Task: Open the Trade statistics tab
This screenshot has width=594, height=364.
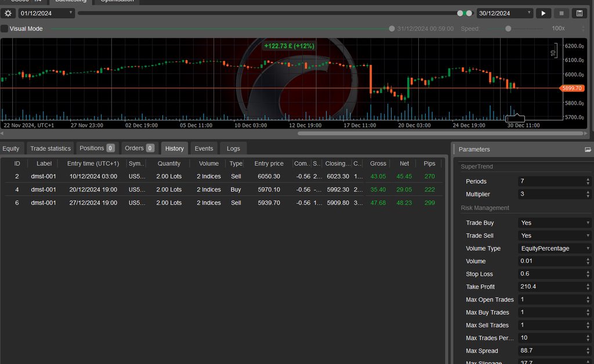Action: pos(50,148)
